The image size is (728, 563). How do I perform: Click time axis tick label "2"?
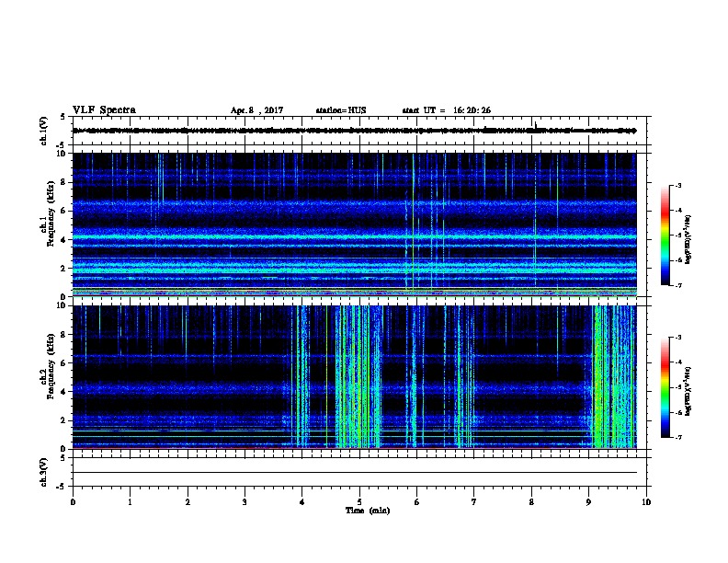pyautogui.click(x=188, y=501)
